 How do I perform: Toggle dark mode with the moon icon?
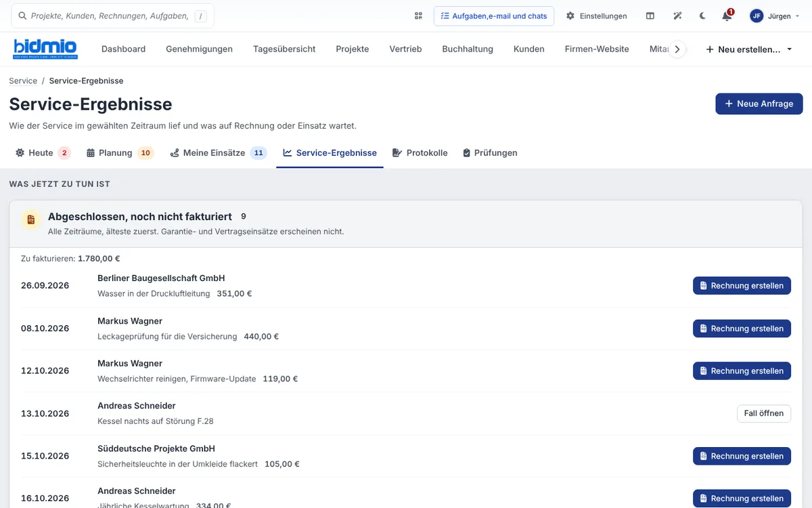tap(702, 16)
